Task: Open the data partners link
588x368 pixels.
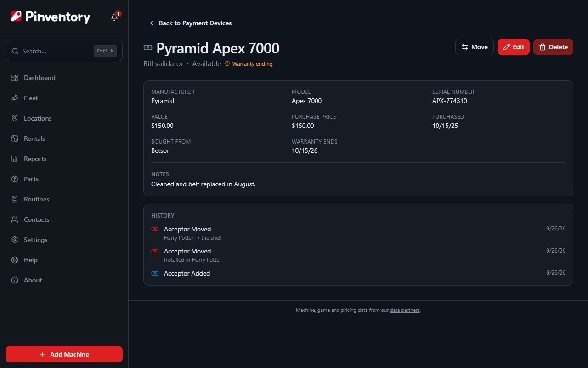Action: (x=405, y=310)
